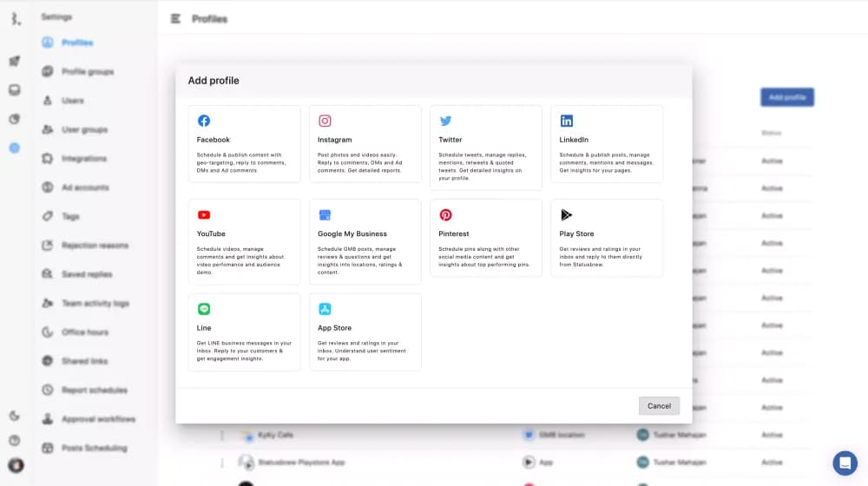Click the Google My Business card title
This screenshot has height=486, width=868.
click(x=352, y=233)
